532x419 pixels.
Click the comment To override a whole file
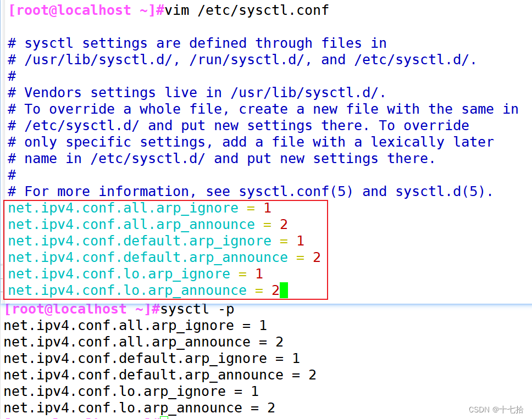click(x=263, y=109)
